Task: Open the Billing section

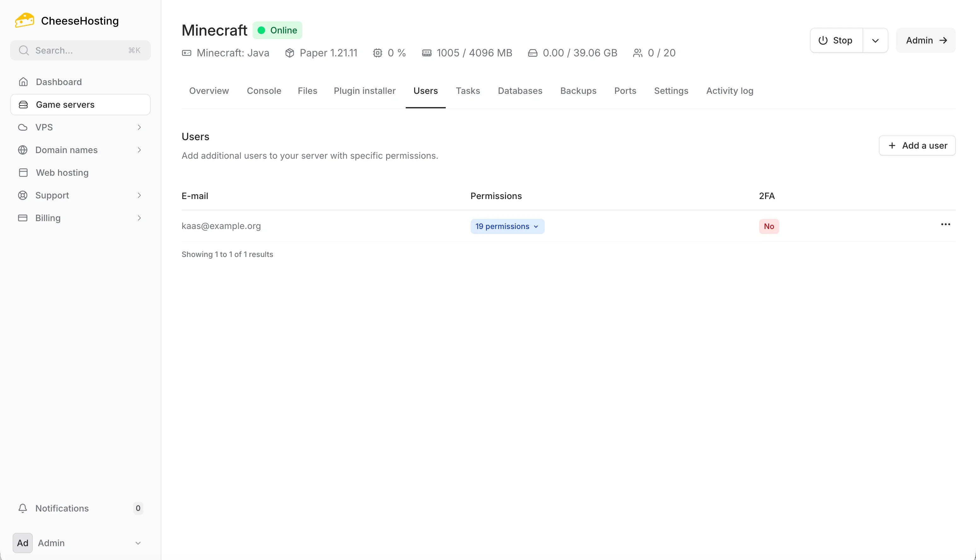Action: pyautogui.click(x=48, y=218)
